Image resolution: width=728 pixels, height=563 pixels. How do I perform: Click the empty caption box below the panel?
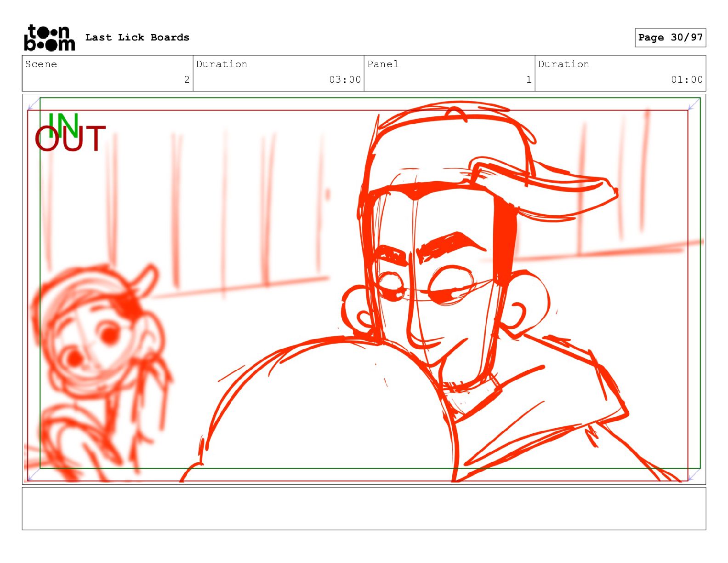[x=364, y=509]
